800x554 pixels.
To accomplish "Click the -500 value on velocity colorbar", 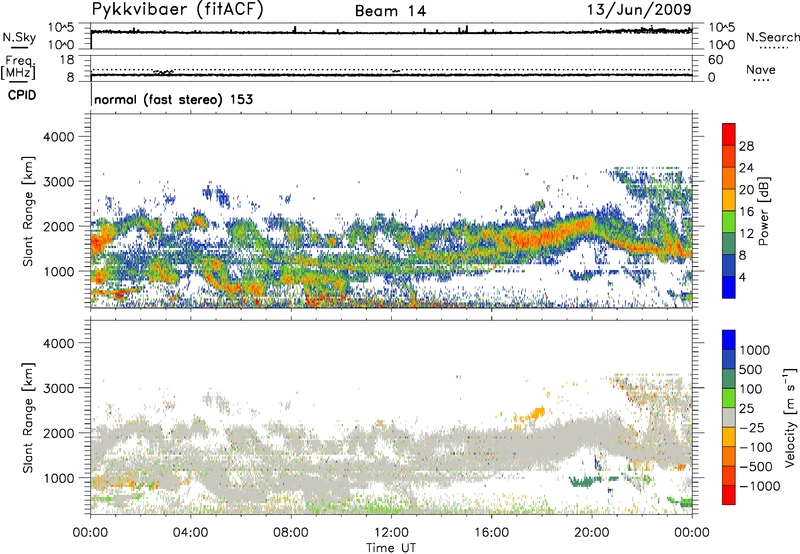I will 755,466.
